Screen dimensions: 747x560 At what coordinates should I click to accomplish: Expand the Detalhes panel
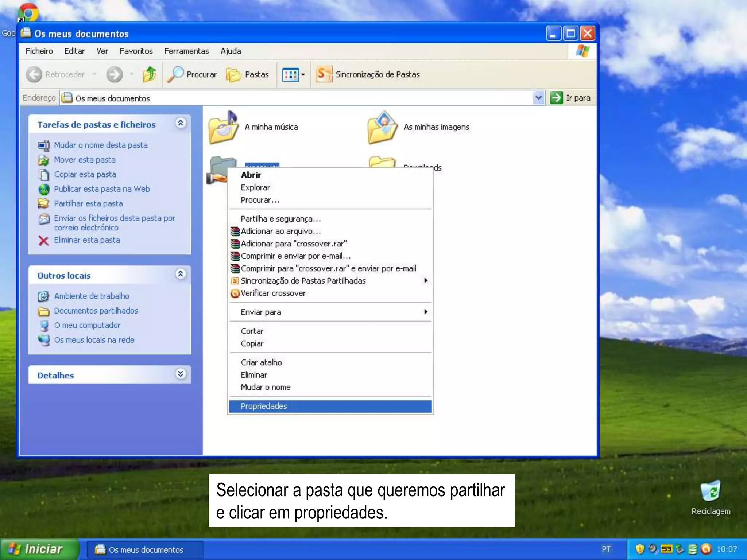tap(181, 374)
